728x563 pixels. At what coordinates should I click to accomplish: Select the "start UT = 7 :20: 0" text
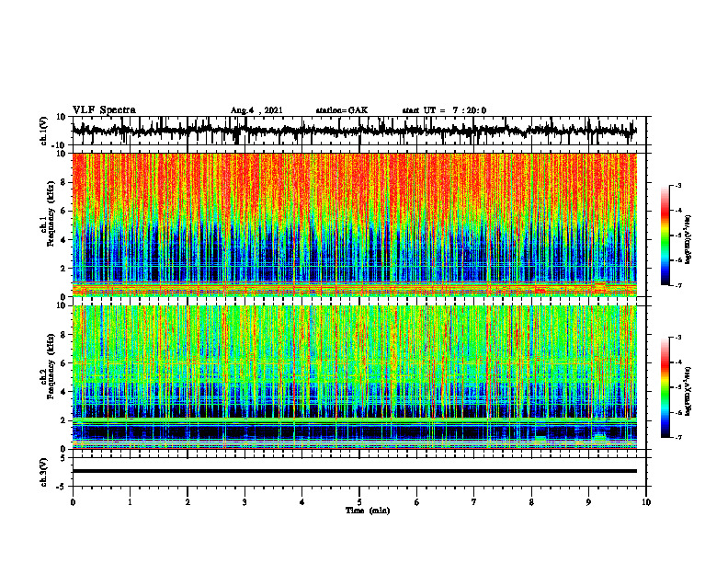(444, 110)
